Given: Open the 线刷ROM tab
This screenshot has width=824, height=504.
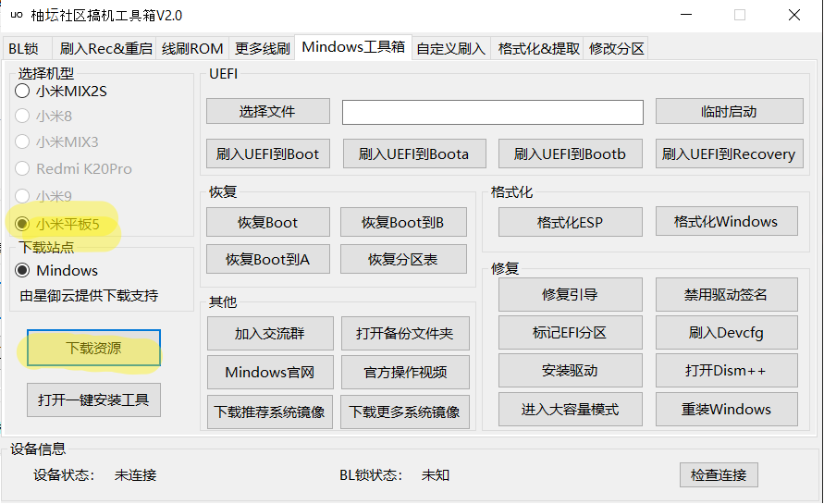Looking at the screenshot, I should coord(192,48).
